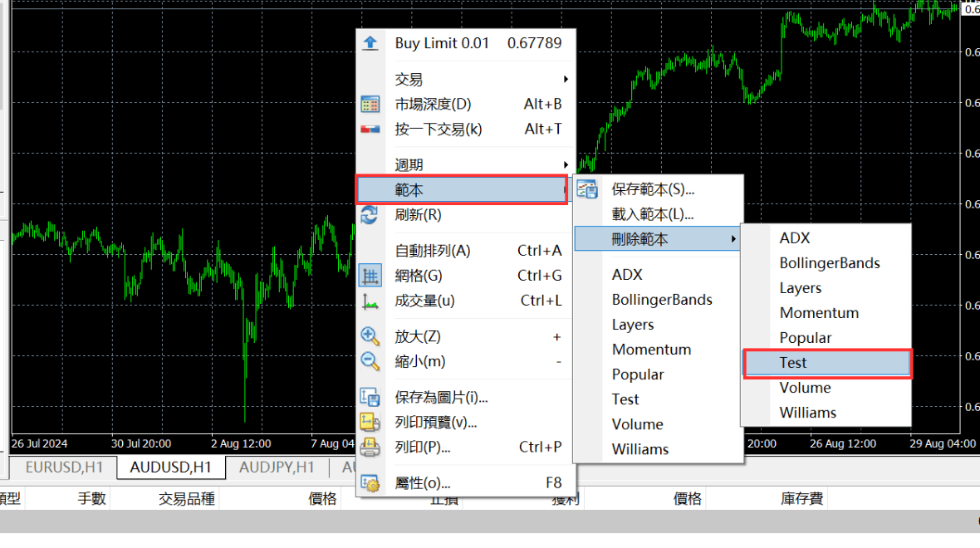Click the properties (屬性) gear icon
The height and width of the screenshot is (548, 980).
point(370,483)
